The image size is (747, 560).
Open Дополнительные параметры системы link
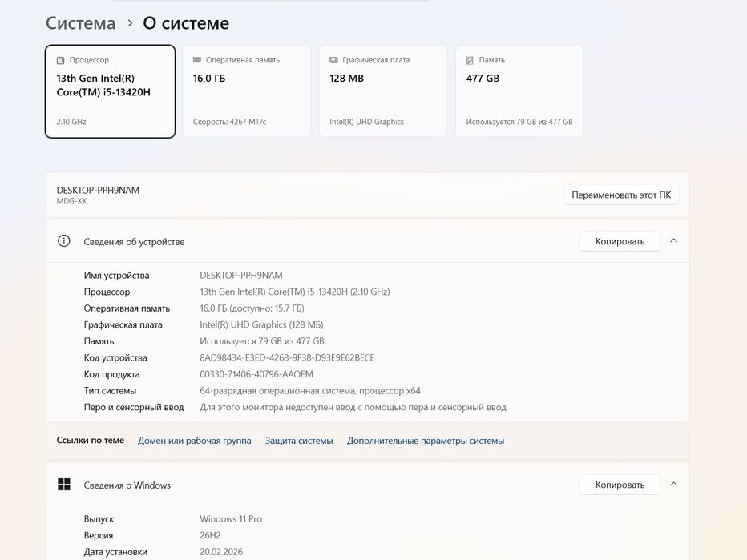point(426,441)
